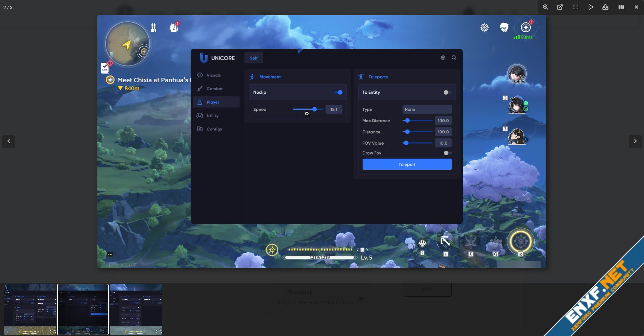Click the quest marker icon beside Meet Chixia
Image resolution: width=644 pixels, height=336 pixels.
pyautogui.click(x=110, y=80)
